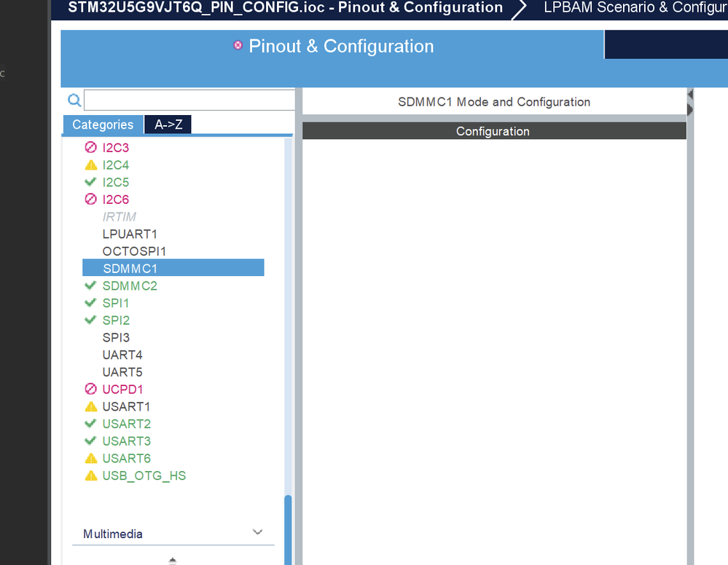The image size is (728, 565).
Task: Click the panel collapse arrows at right edge
Action: (690, 103)
